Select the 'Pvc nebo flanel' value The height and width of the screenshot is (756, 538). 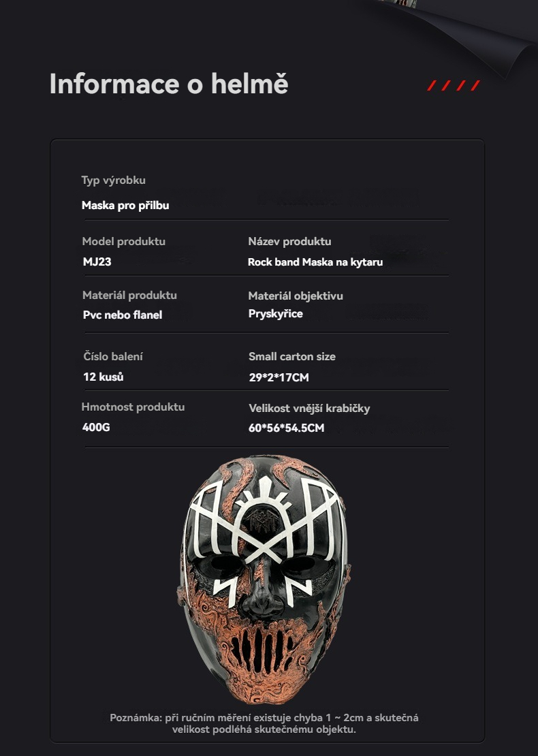[x=123, y=315]
